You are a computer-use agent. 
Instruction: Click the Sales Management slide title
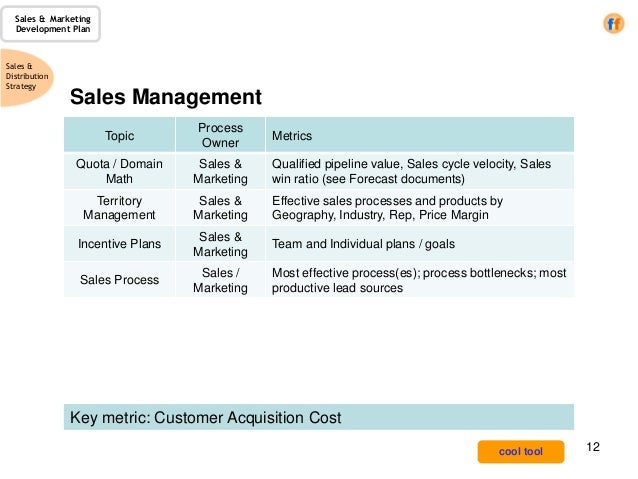pyautogui.click(x=165, y=97)
